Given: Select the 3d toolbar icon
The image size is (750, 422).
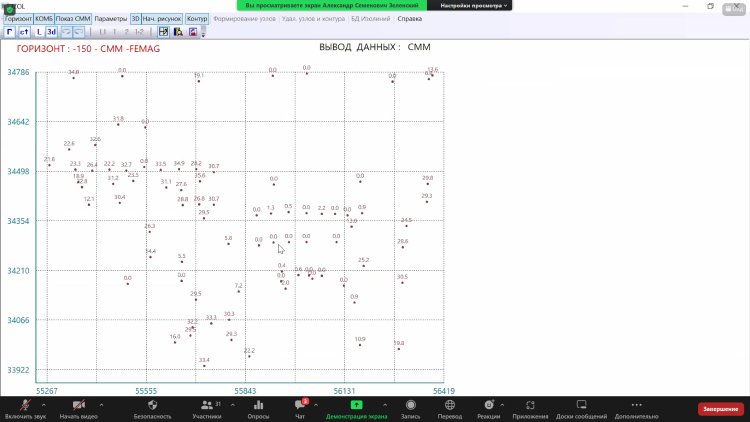Looking at the screenshot, I should click(51, 32).
